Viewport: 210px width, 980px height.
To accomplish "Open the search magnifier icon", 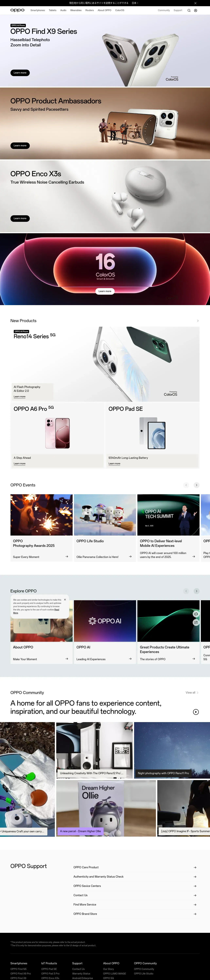I will coord(189,10).
